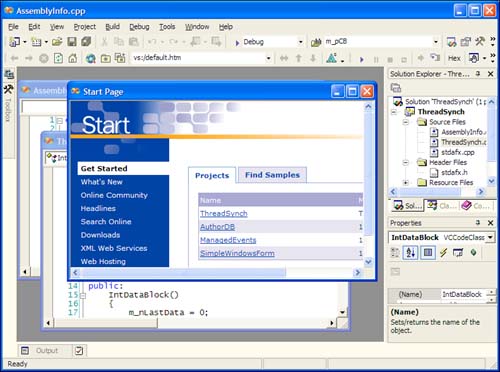Open the Build menu
This screenshot has width=500, height=372.
[112, 27]
